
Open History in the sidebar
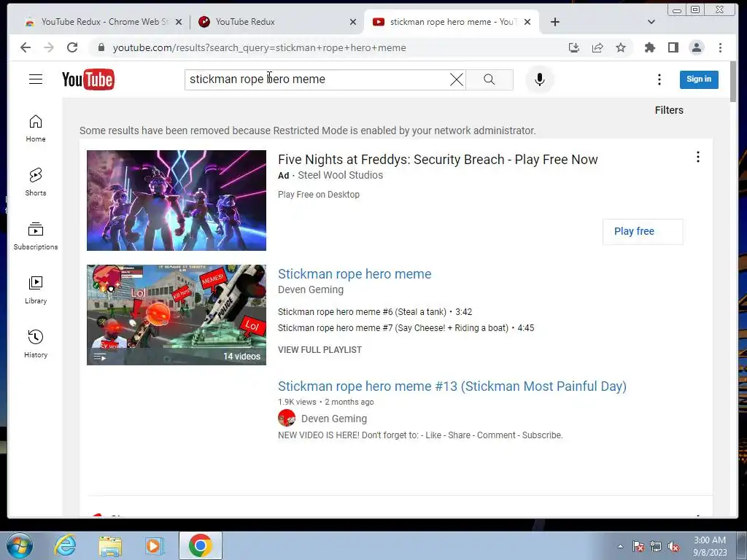(36, 344)
